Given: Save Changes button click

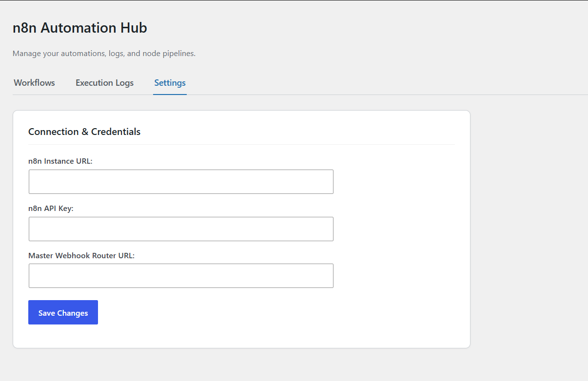Looking at the screenshot, I should pyautogui.click(x=63, y=312).
